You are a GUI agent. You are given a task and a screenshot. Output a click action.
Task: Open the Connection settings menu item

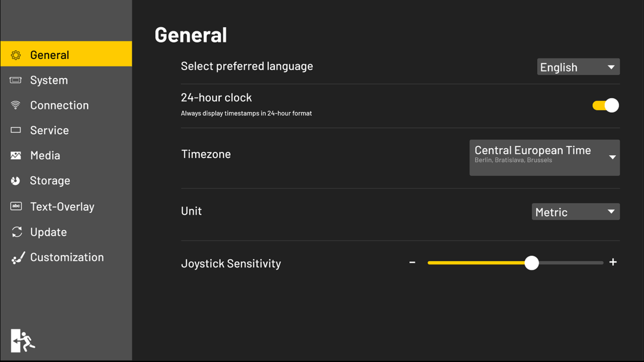[59, 105]
